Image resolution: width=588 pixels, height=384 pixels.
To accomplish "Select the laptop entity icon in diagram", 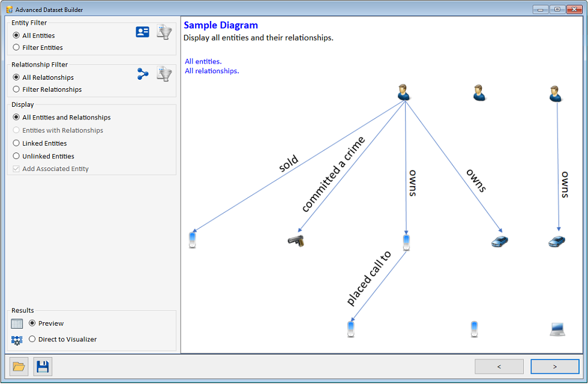I will tap(557, 329).
